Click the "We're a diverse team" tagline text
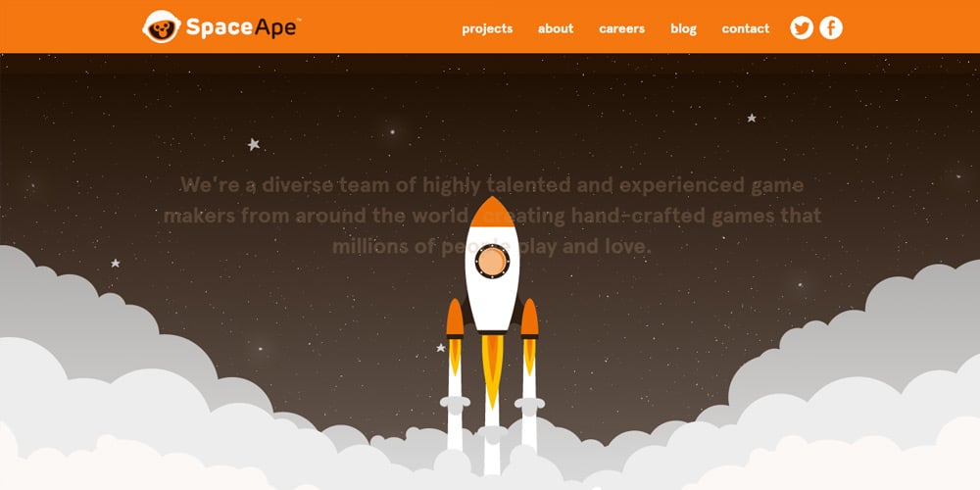This screenshot has width=980, height=490. [492, 216]
